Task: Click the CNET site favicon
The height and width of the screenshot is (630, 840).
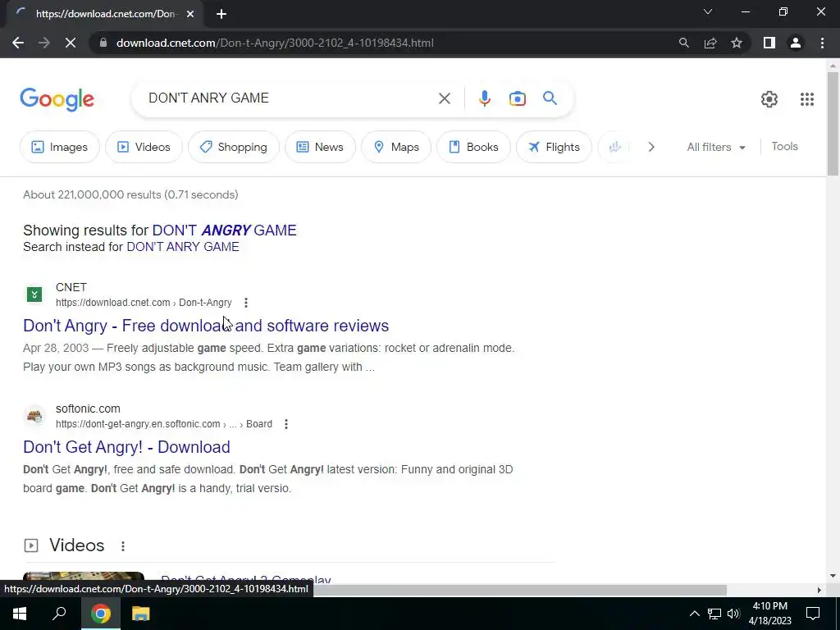Action: pyautogui.click(x=34, y=294)
